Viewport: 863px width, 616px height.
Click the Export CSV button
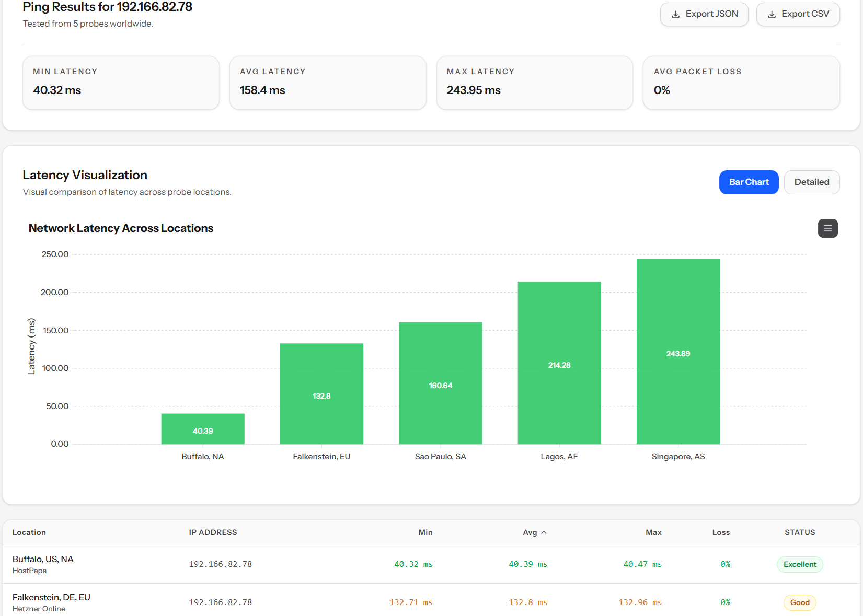(x=798, y=14)
